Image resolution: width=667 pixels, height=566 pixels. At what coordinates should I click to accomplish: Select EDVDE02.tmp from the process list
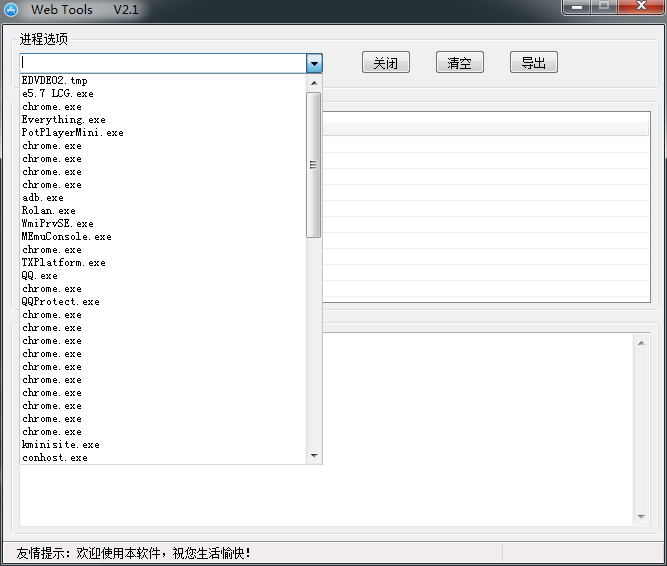point(163,80)
